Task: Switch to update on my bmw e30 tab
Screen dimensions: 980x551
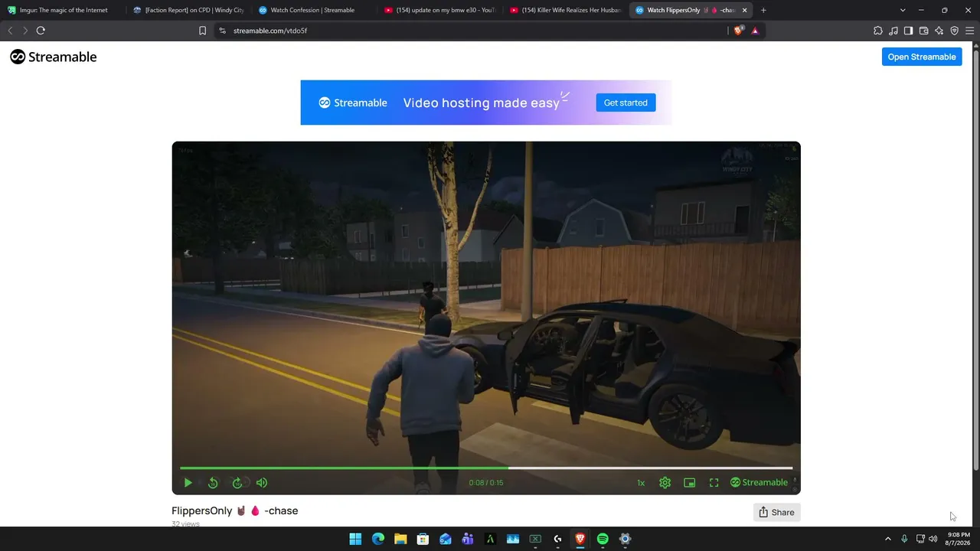Action: pos(440,10)
